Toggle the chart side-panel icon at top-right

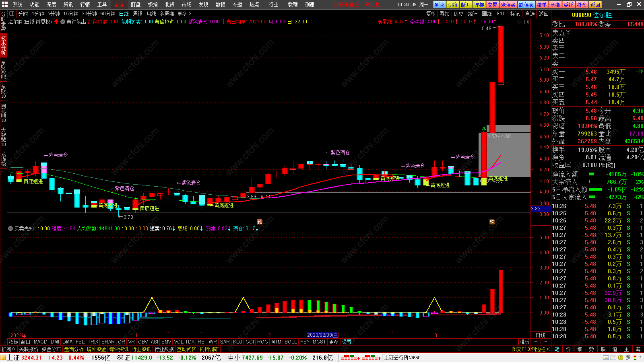click(x=526, y=22)
